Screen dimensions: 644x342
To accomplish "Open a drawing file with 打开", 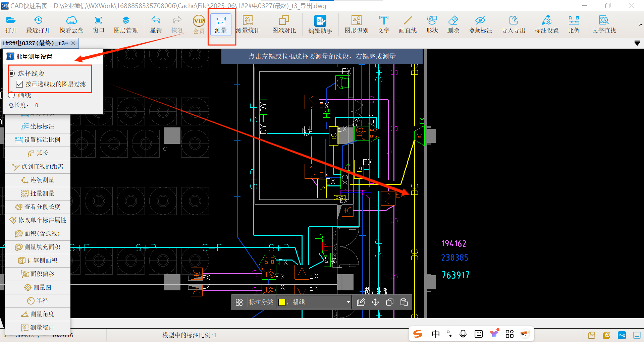I will tap(11, 24).
